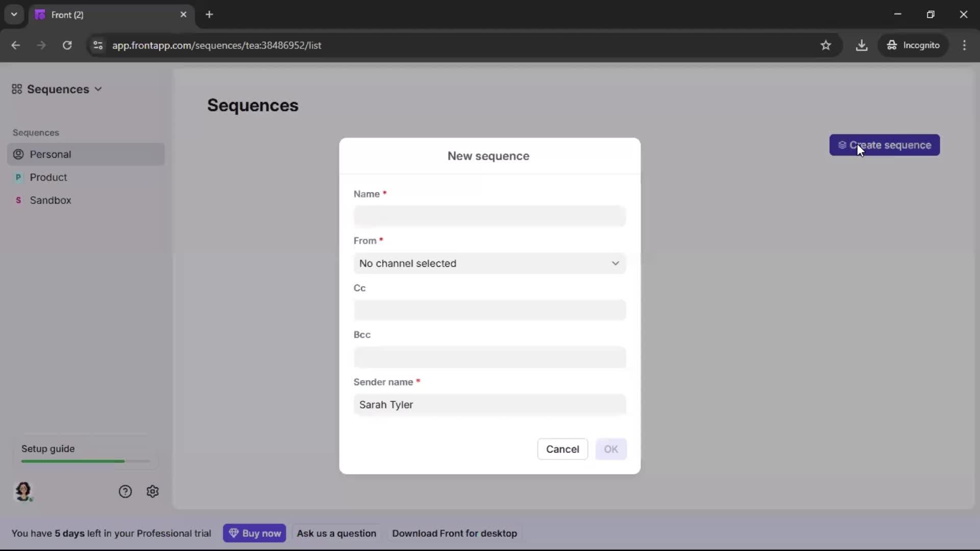Reload the page with the refresh icon
The image size is (980, 551).
click(67, 45)
